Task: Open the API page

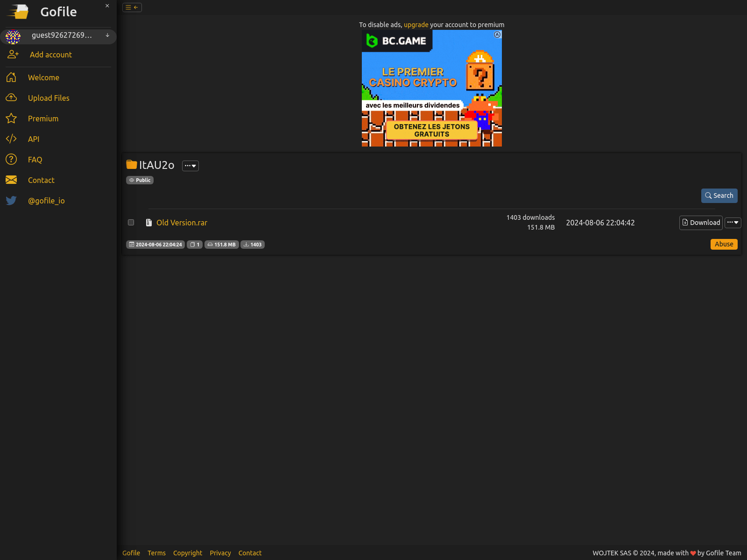Action: (34, 139)
